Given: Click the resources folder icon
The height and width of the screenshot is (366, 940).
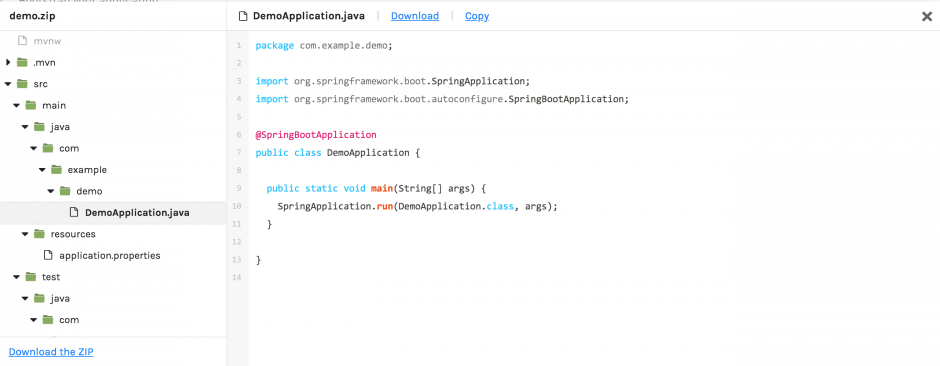Looking at the screenshot, I should (40, 234).
